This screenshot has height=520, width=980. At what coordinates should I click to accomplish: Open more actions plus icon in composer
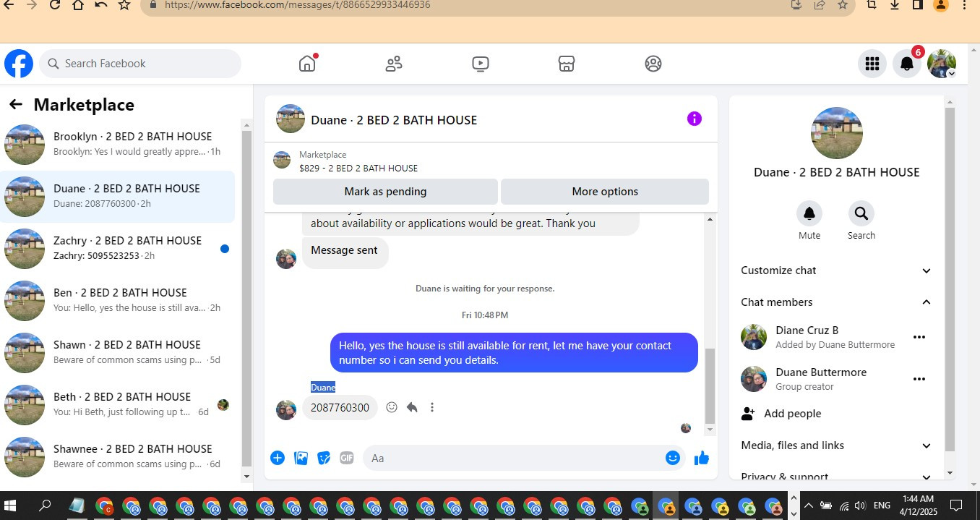click(278, 458)
